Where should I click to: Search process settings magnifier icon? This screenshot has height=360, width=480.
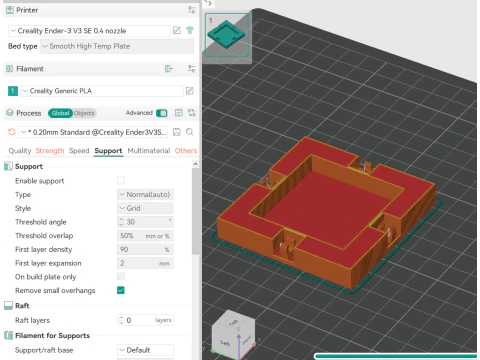point(190,132)
